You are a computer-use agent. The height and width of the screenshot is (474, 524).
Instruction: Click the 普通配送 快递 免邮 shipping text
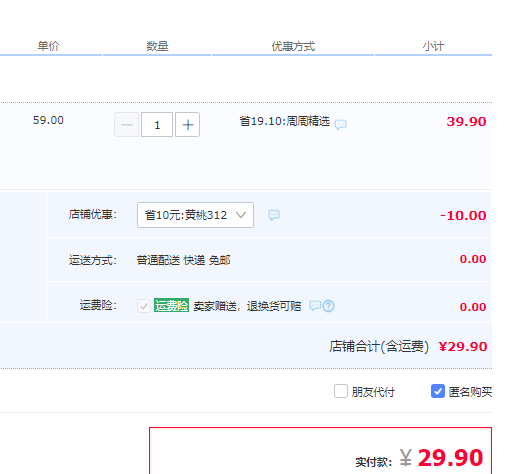click(183, 260)
